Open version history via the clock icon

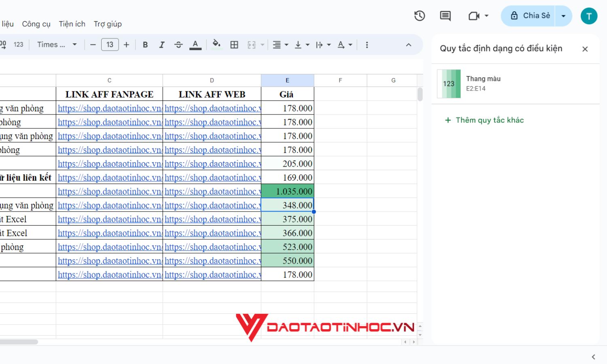pos(419,16)
